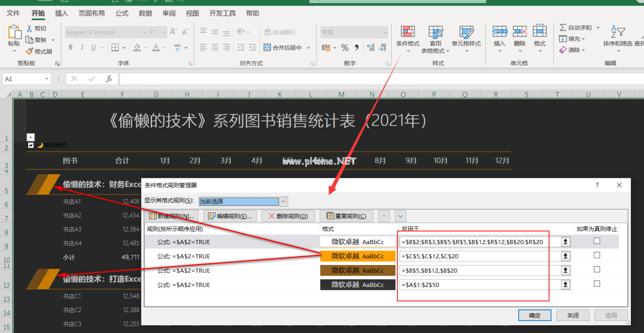Expand the Name Box A1 dropdown

click(x=47, y=79)
